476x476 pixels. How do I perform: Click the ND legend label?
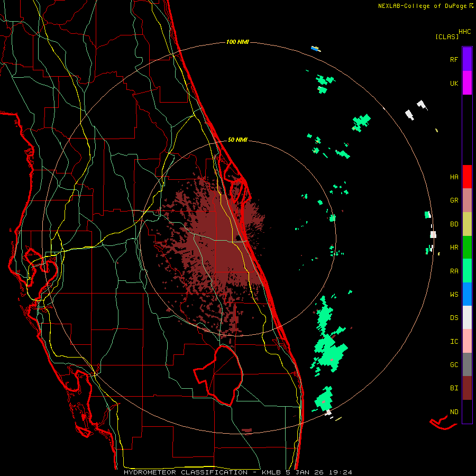tap(454, 412)
